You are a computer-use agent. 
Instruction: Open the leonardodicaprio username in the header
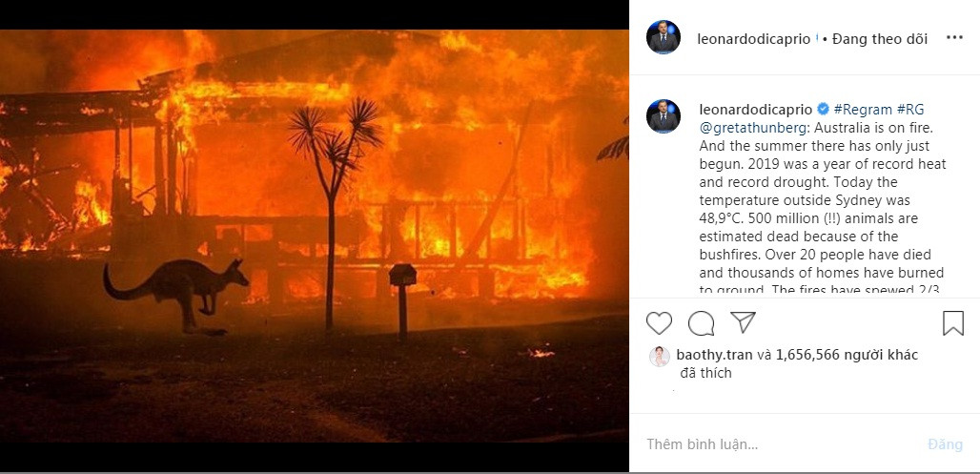pos(754,39)
